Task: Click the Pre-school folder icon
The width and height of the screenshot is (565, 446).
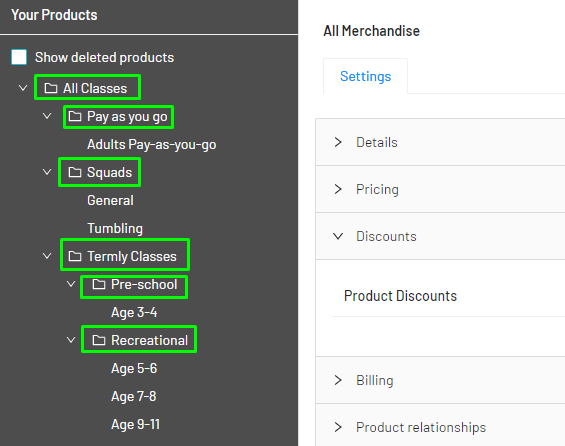Action: pyautogui.click(x=99, y=284)
